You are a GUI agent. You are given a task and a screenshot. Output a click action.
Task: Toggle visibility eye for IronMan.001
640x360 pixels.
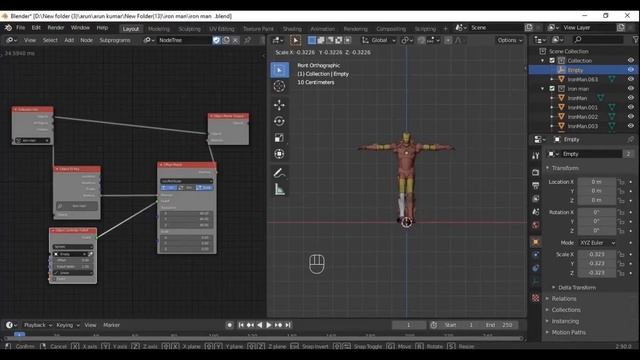tap(631, 107)
